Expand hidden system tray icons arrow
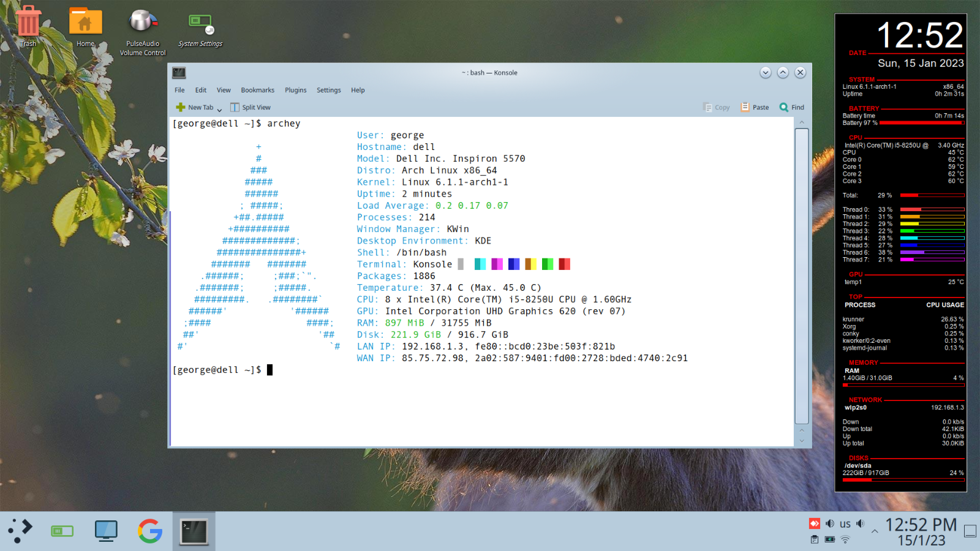This screenshot has height=551, width=980. (x=875, y=531)
